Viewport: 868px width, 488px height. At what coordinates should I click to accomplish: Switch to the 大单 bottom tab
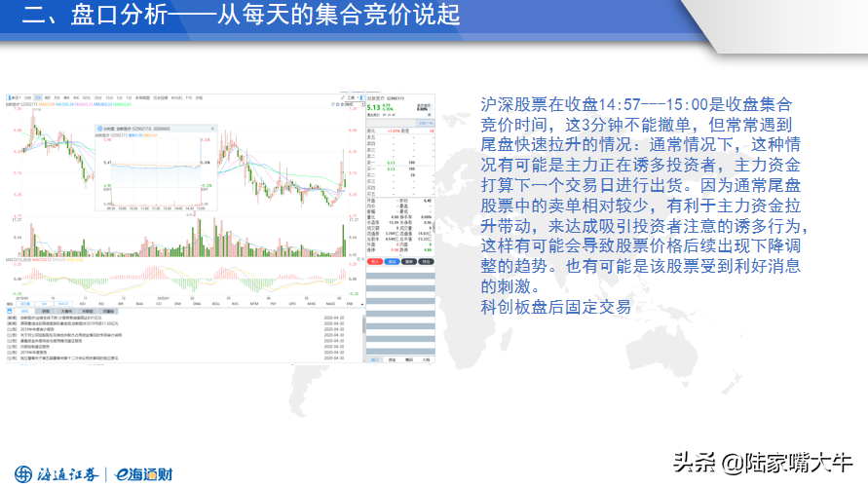[427, 359]
